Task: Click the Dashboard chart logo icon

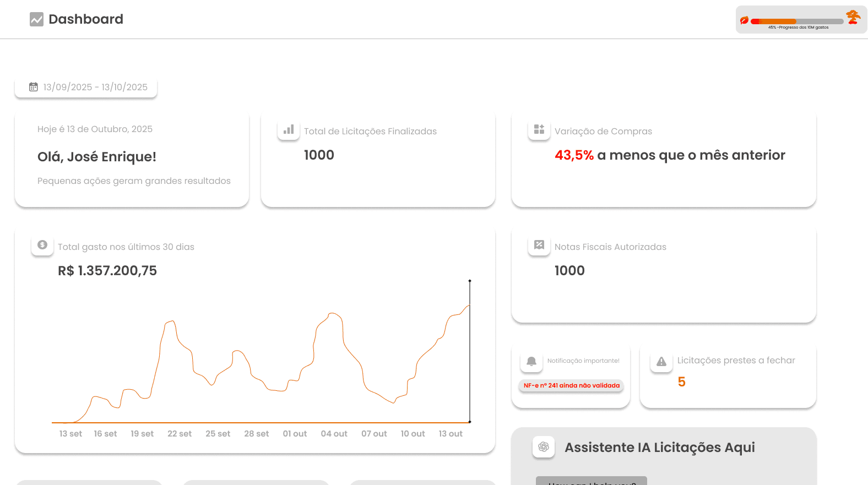Action: [36, 19]
